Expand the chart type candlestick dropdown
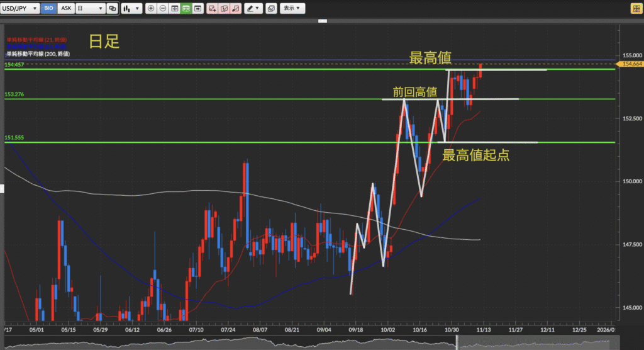This screenshot has height=350, width=644. (x=131, y=9)
